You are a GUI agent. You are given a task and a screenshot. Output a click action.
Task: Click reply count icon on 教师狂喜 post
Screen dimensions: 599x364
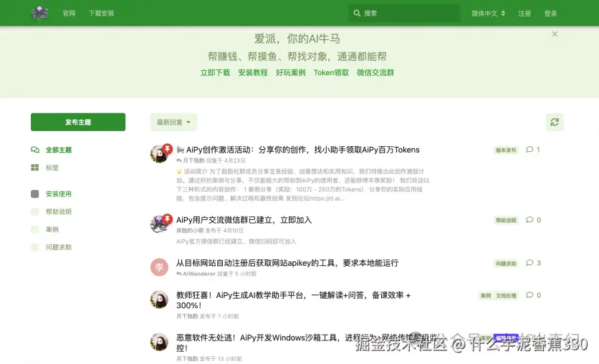point(529,295)
